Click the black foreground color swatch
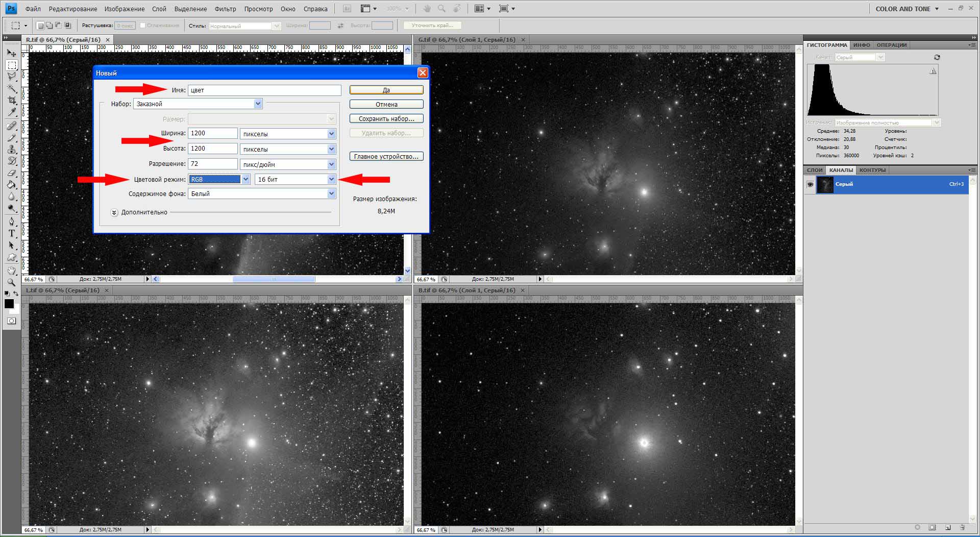The image size is (980, 537). [9, 304]
